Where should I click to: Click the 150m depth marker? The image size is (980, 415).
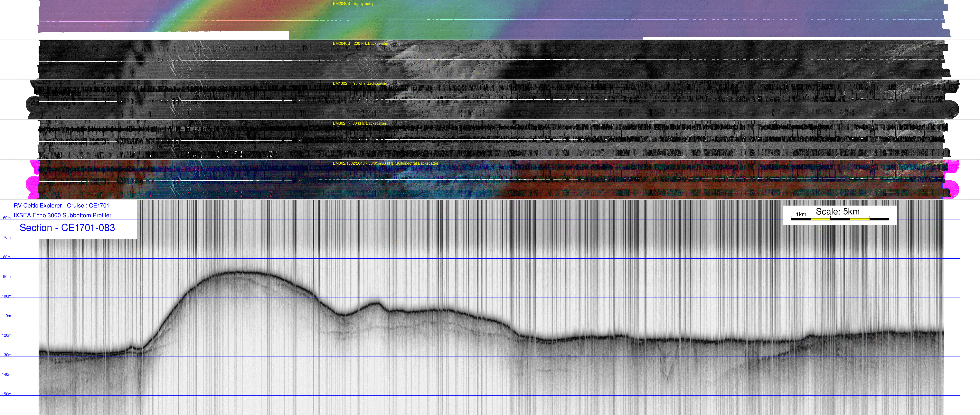(x=7, y=394)
